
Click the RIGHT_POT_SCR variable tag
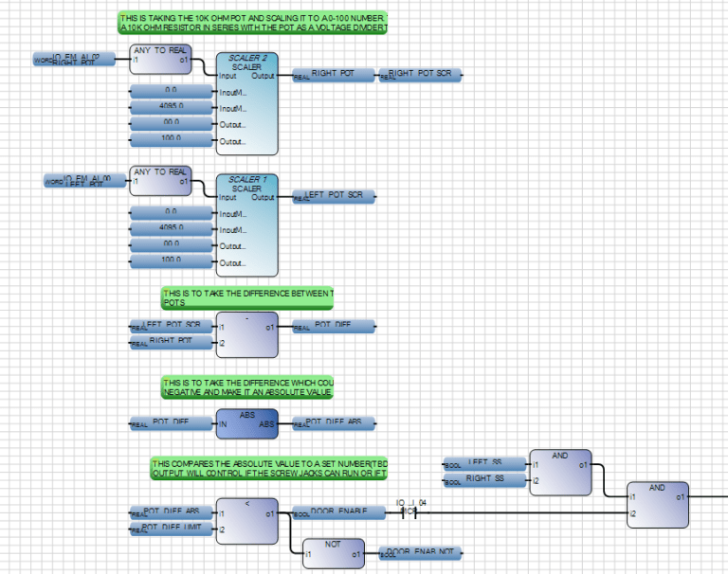tap(420, 75)
